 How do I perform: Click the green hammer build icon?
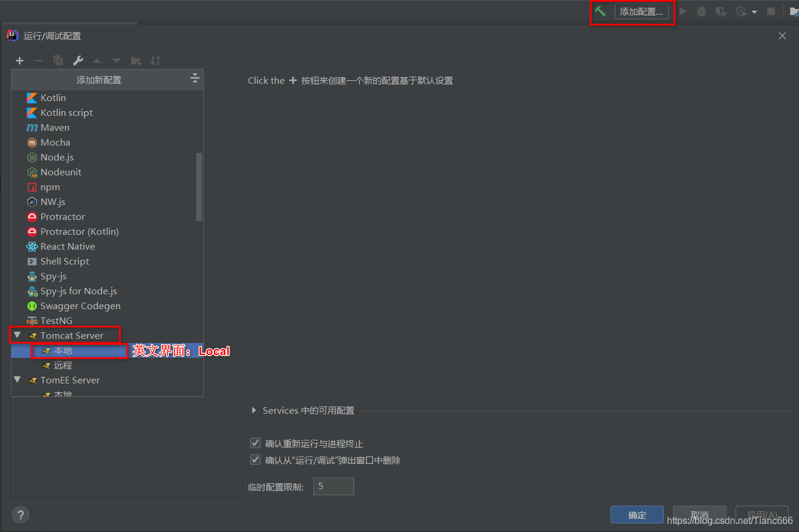click(x=600, y=11)
